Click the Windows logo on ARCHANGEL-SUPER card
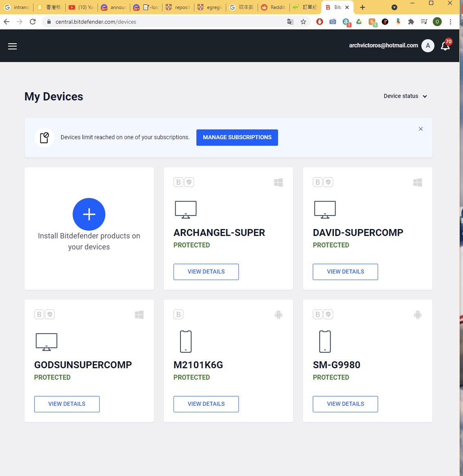This screenshot has height=476, width=463. [x=278, y=182]
